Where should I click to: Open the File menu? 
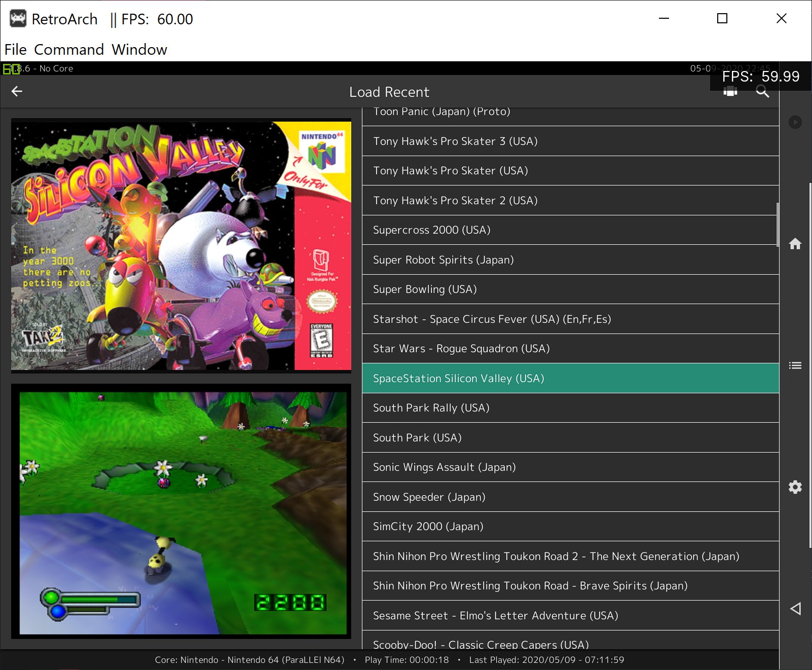point(16,49)
